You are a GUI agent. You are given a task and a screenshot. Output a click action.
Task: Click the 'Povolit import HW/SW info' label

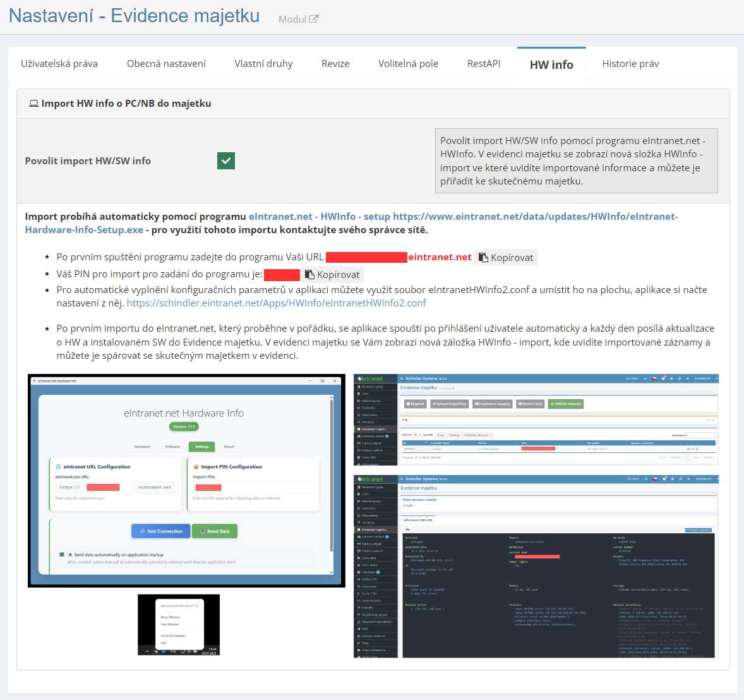(x=88, y=161)
